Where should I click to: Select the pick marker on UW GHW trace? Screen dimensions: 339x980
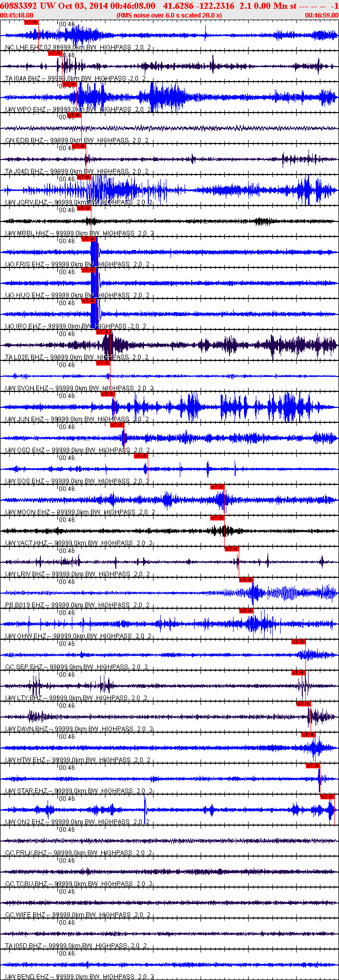click(x=246, y=611)
